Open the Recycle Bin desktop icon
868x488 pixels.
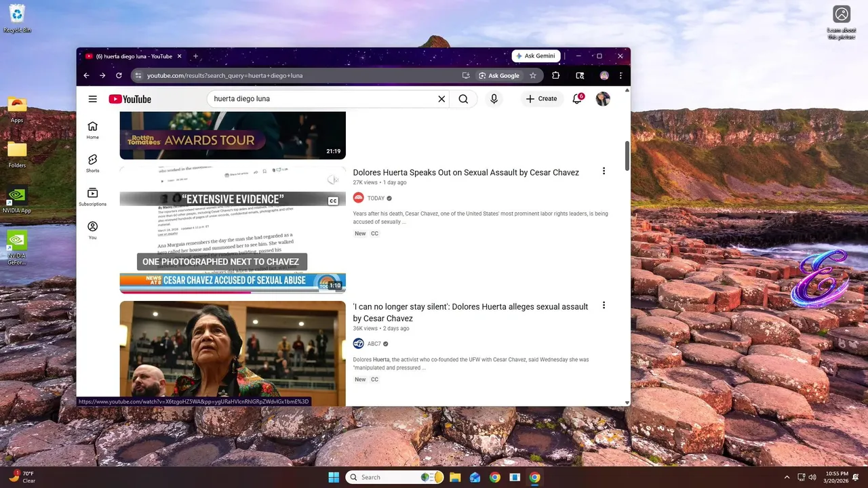click(17, 18)
